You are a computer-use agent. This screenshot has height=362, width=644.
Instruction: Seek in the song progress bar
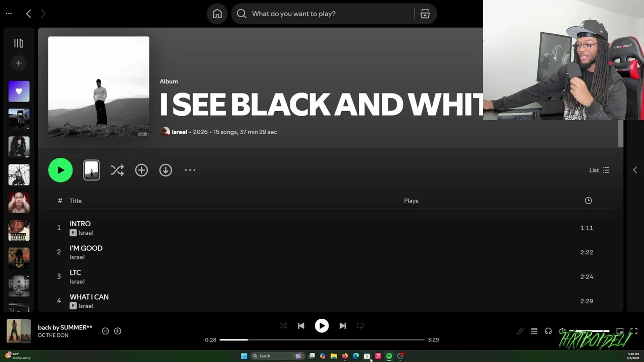point(322,340)
